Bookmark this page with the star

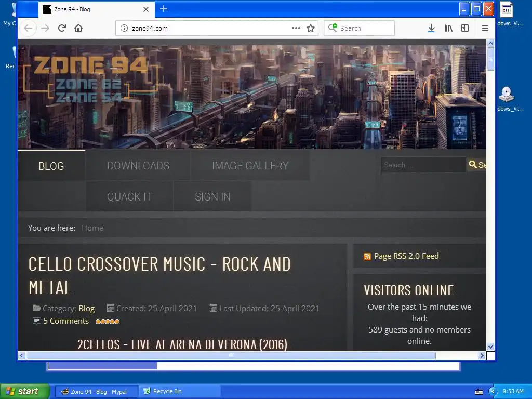(x=311, y=28)
